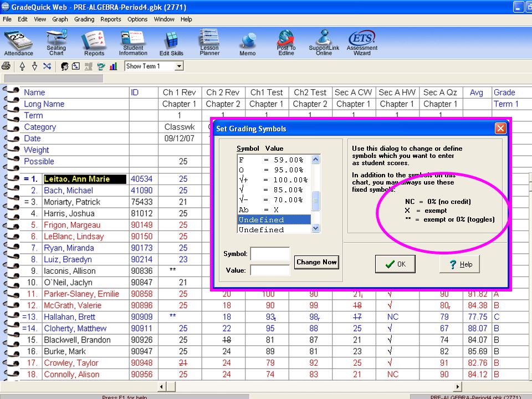Click student Connolly, Alison
The image size is (532, 399).
(71, 374)
